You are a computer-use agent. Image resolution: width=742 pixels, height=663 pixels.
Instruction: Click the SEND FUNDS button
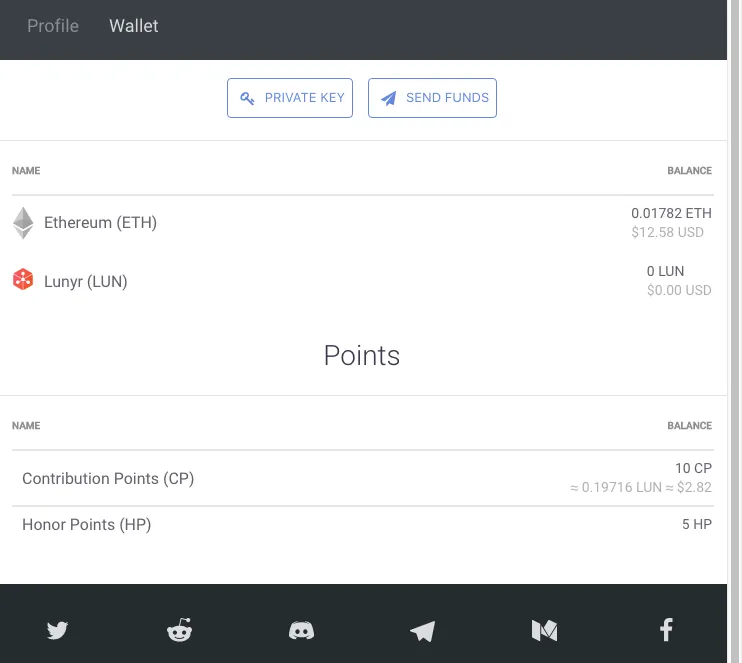(x=432, y=98)
